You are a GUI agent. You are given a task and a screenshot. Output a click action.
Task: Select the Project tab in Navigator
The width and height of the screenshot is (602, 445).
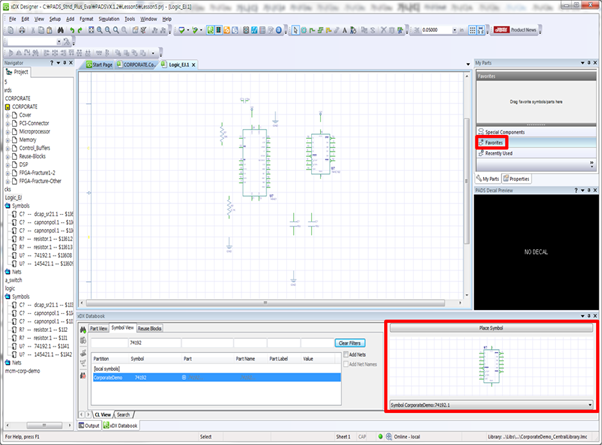tap(17, 72)
